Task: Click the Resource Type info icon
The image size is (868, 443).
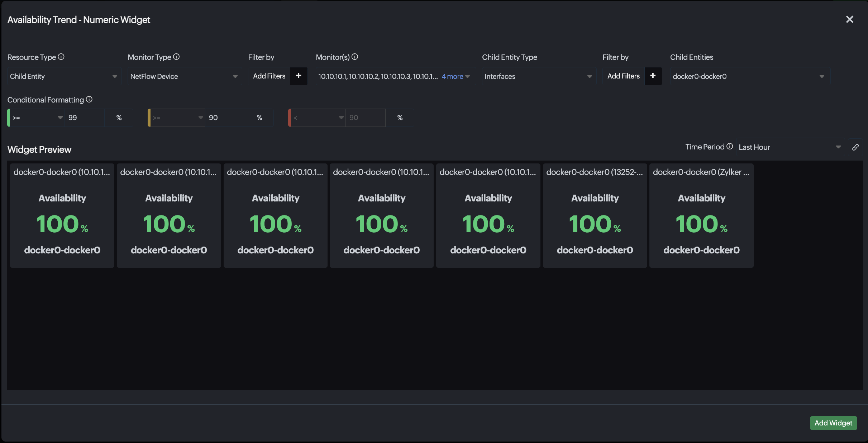Action: point(61,57)
